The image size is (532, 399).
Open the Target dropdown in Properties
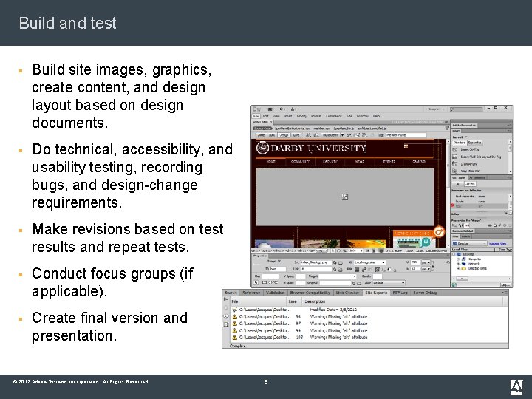pyautogui.click(x=338, y=276)
